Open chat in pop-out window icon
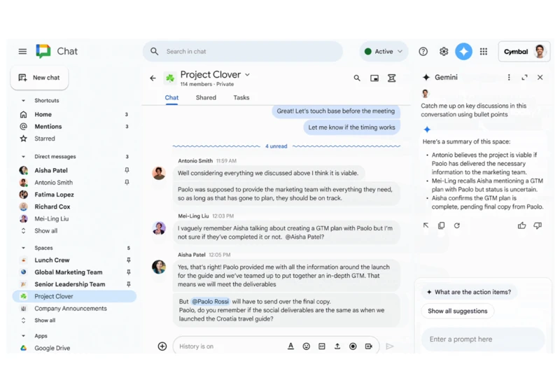 374,78
